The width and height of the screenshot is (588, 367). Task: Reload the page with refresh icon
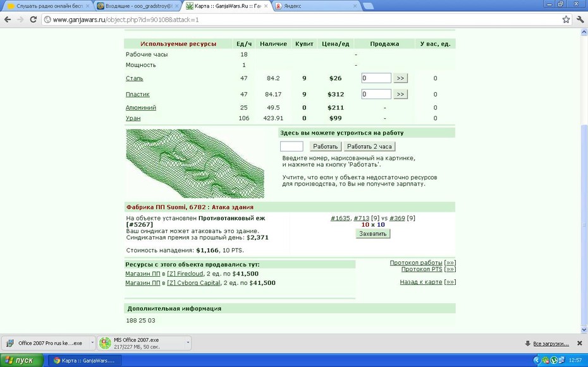33,20
